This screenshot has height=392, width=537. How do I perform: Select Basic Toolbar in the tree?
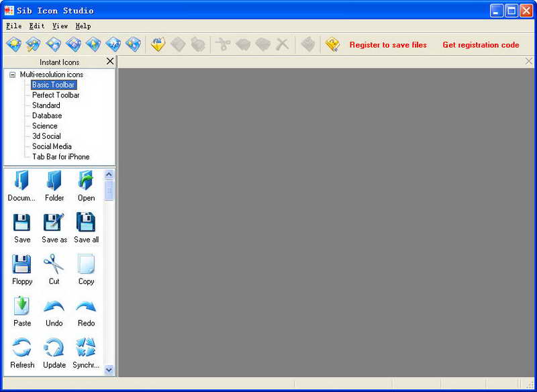[54, 85]
